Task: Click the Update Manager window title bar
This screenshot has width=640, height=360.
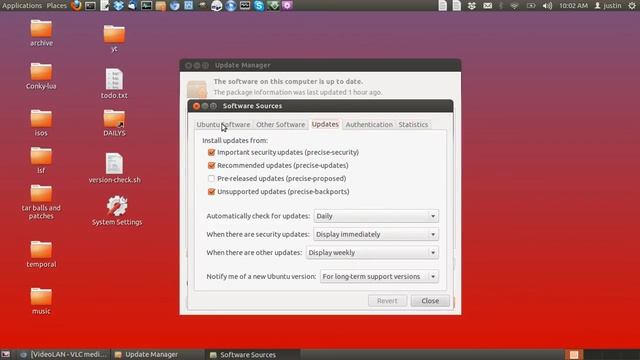Action: 320,65
